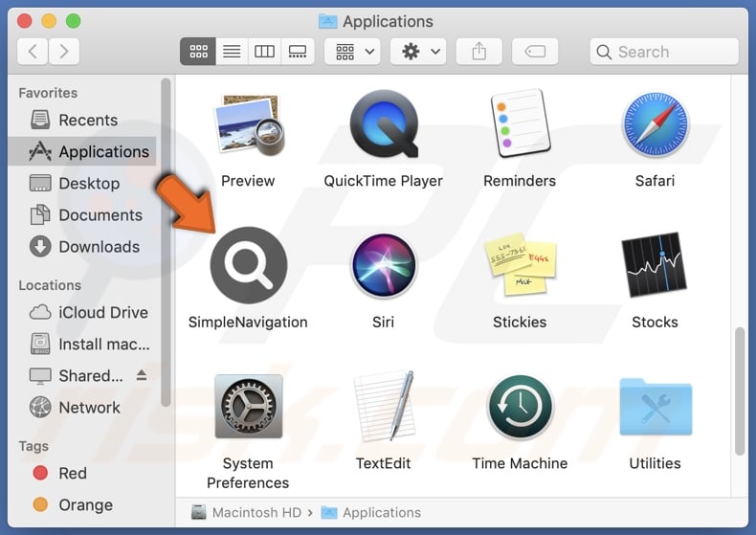Image resolution: width=756 pixels, height=535 pixels.
Task: Click the Share toolbar button
Action: tap(478, 51)
